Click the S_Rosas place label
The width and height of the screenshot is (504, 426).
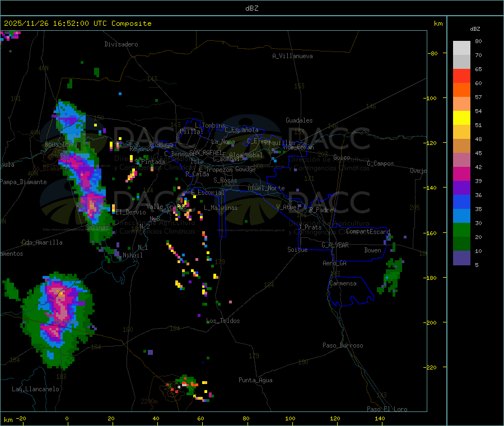point(225,180)
